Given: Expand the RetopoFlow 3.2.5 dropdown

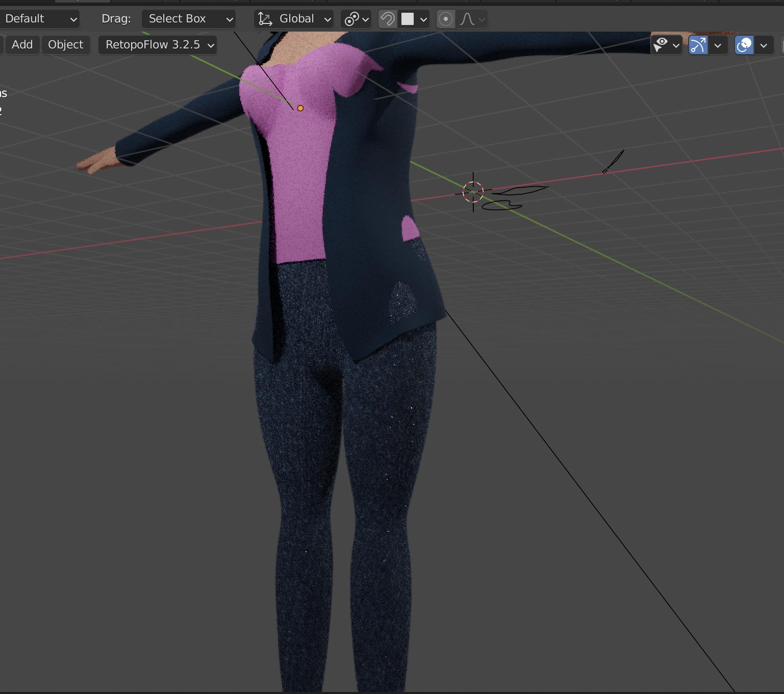Looking at the screenshot, I should (158, 45).
